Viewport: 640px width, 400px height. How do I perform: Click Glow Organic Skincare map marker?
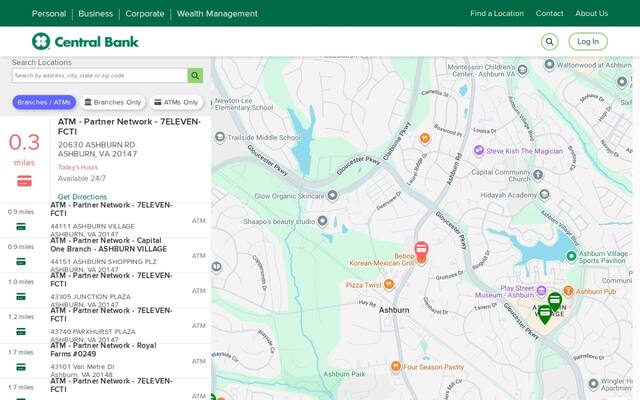[333, 196]
